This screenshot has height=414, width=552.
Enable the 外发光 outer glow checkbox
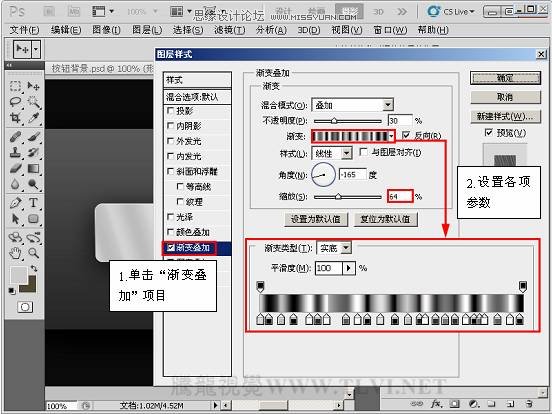[170, 141]
